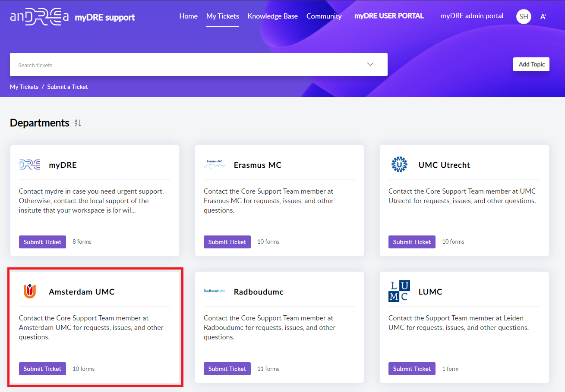This screenshot has width=565, height=392.
Task: Open the Amsterdam UMC department title
Action: (x=82, y=292)
